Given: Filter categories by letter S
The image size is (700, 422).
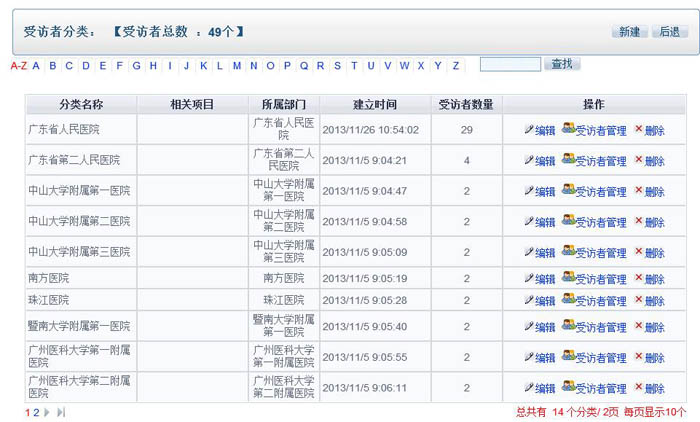Looking at the screenshot, I should coord(338,66).
